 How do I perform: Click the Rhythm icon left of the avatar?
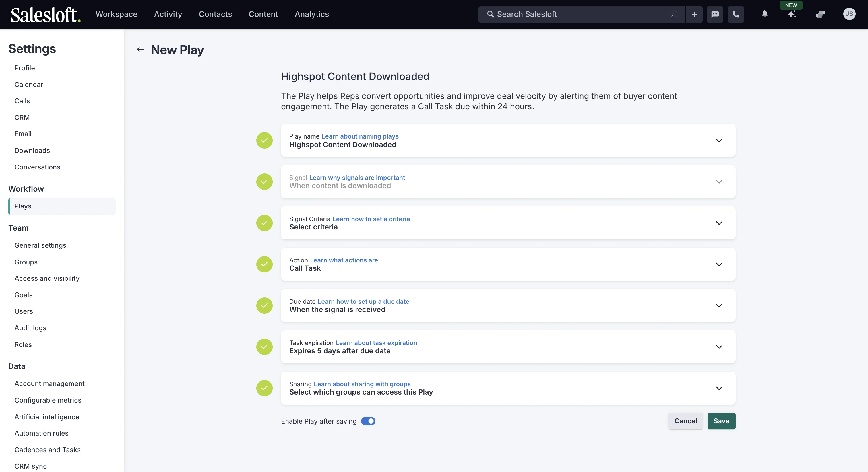[x=820, y=14]
